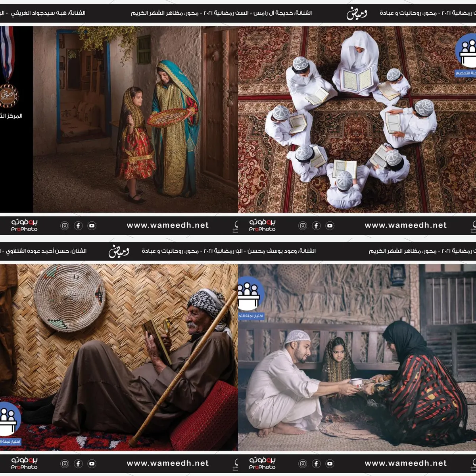The height and width of the screenshot is (476, 476).
Task: Select Facebook icon below the family serving tea photo
Action: 316,464
